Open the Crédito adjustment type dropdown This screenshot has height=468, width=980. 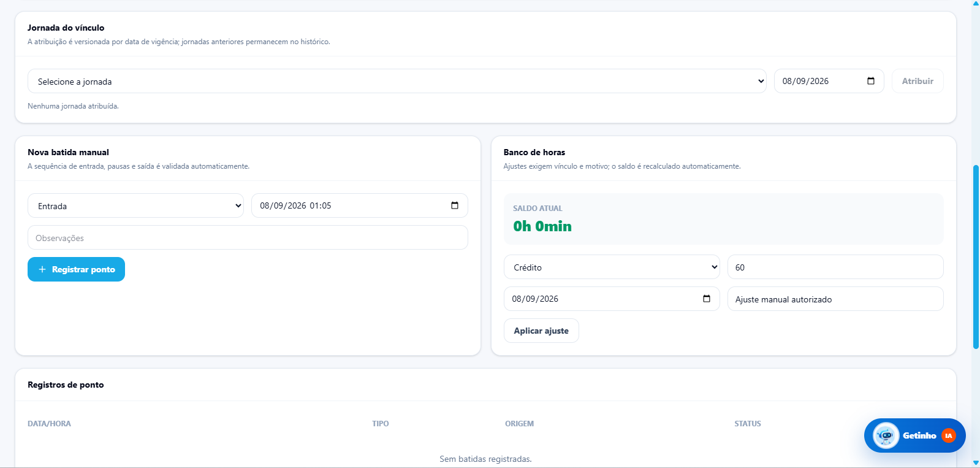pos(612,267)
